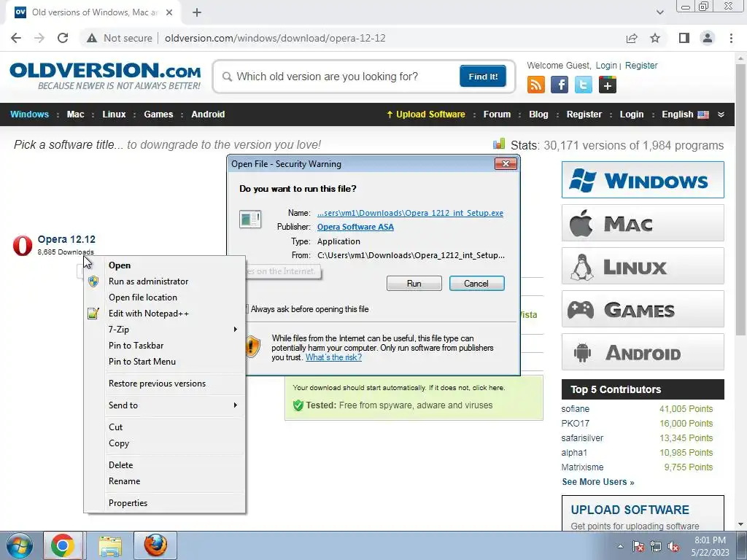The width and height of the screenshot is (747, 560).
Task: Choose Pin to Start Menu
Action: tap(165, 362)
